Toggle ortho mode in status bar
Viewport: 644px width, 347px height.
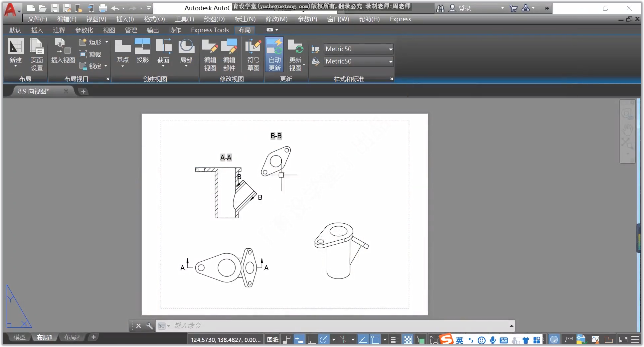point(311,340)
